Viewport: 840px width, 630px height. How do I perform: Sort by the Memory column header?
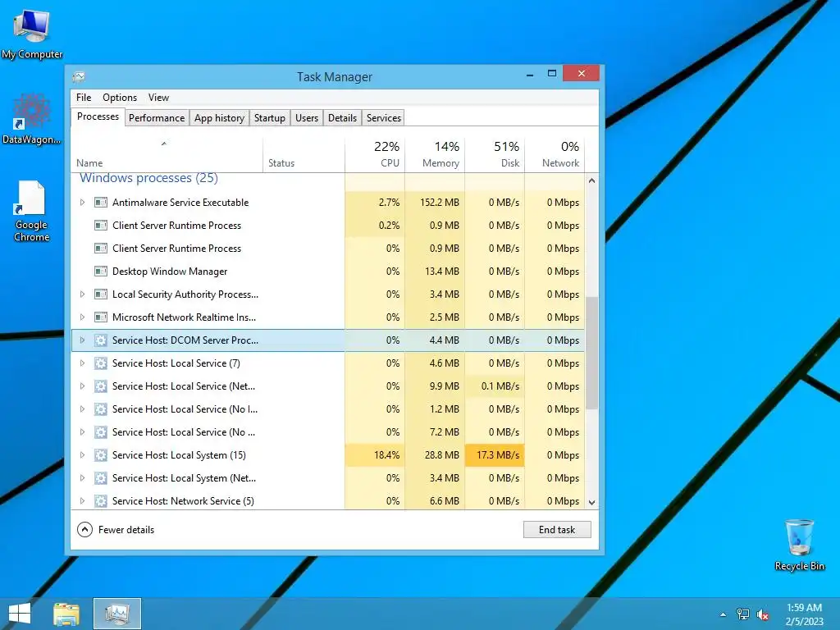pyautogui.click(x=435, y=154)
